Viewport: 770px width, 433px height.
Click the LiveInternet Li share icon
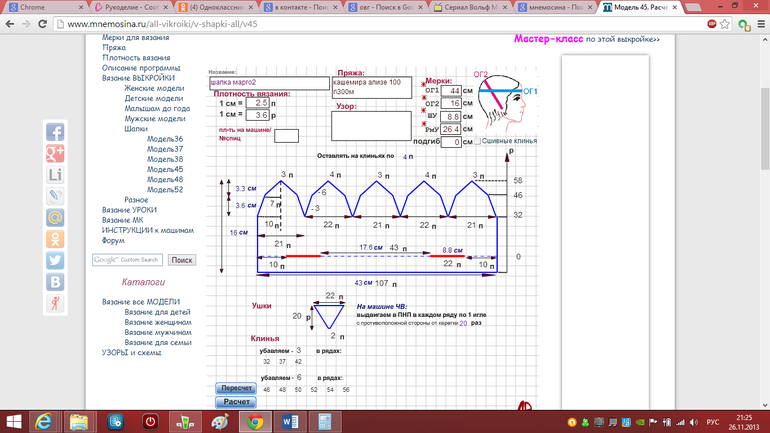click(55, 175)
